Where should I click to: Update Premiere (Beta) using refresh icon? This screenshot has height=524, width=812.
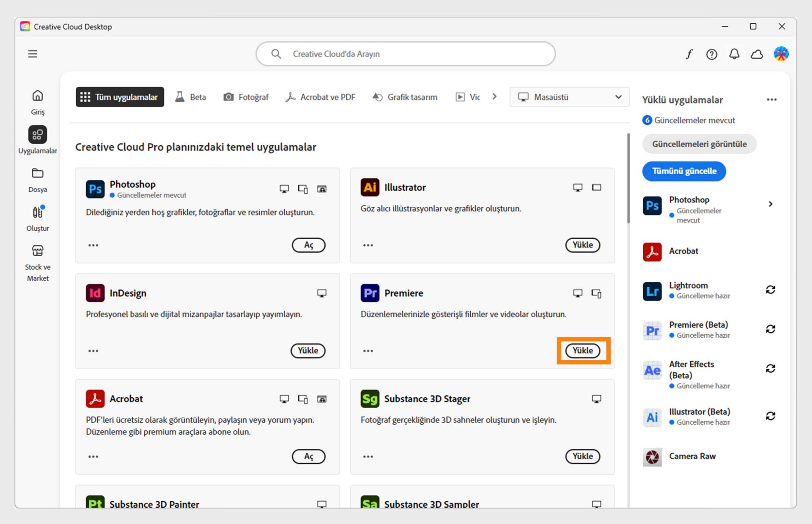pos(771,329)
